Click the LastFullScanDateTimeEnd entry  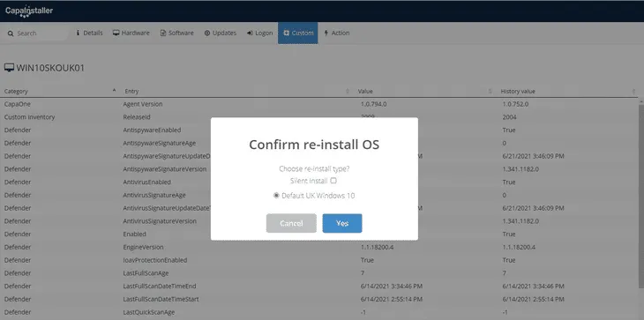[x=160, y=287]
